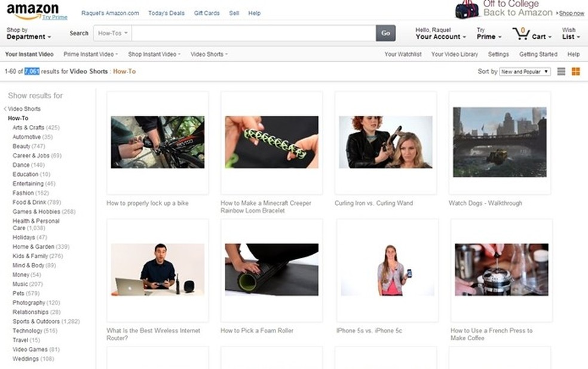Viewport: 588px width, 369px height.
Task: Click What Is the Best Wireless Internet Router title
Action: [x=154, y=334]
